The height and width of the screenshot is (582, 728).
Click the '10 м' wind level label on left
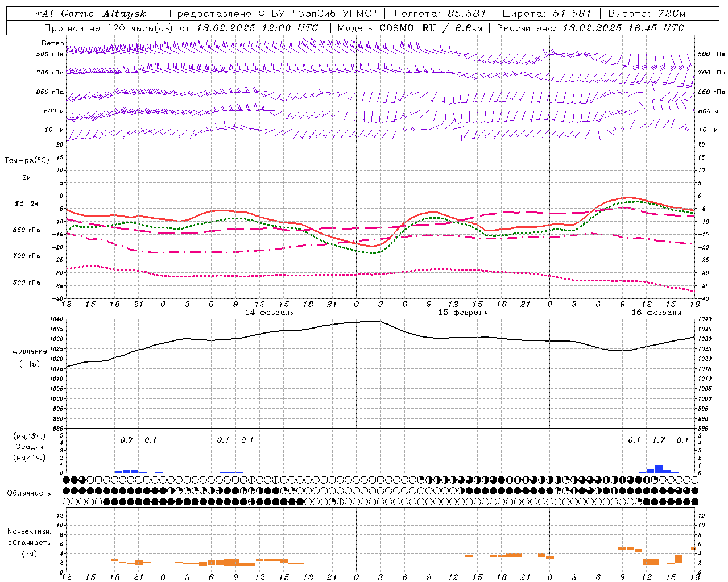[x=54, y=130]
